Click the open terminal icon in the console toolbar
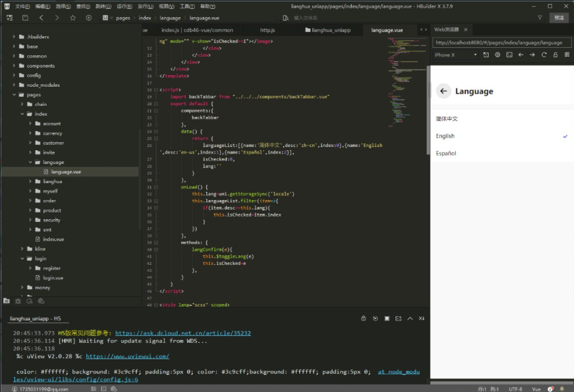The width and height of the screenshot is (574, 392). click(x=398, y=318)
